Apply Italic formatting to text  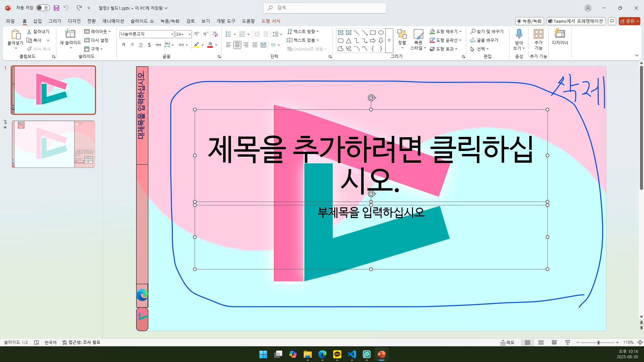(132, 45)
